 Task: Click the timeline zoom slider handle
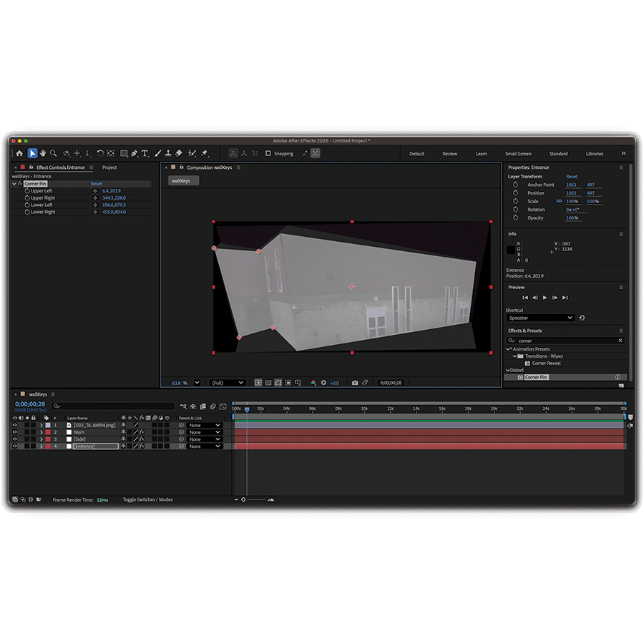243,499
